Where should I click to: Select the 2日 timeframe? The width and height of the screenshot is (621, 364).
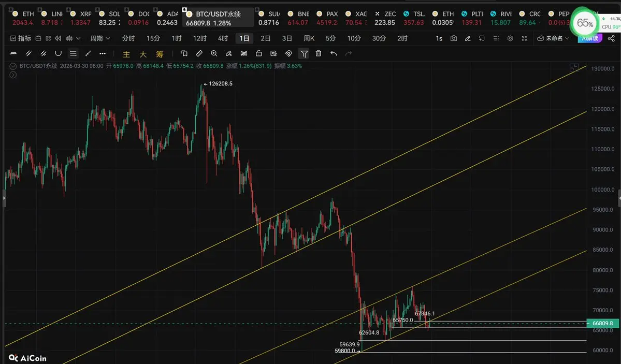(266, 38)
